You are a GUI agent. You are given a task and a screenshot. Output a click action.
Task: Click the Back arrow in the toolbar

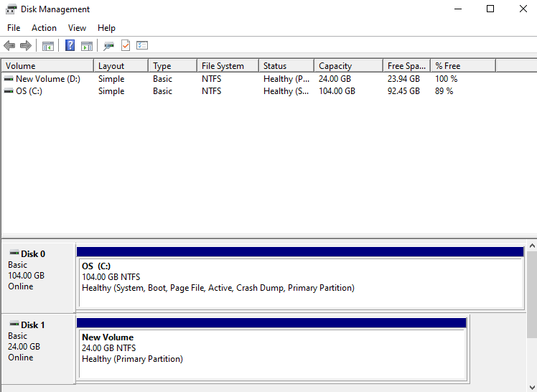(x=9, y=46)
